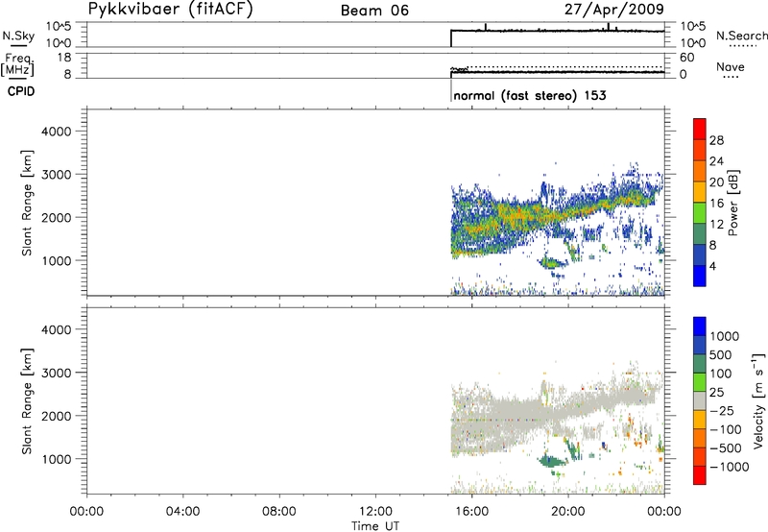Screen dimensions: 768x532
Task: Click the '04:00' time tick label
Action: [x=182, y=512]
